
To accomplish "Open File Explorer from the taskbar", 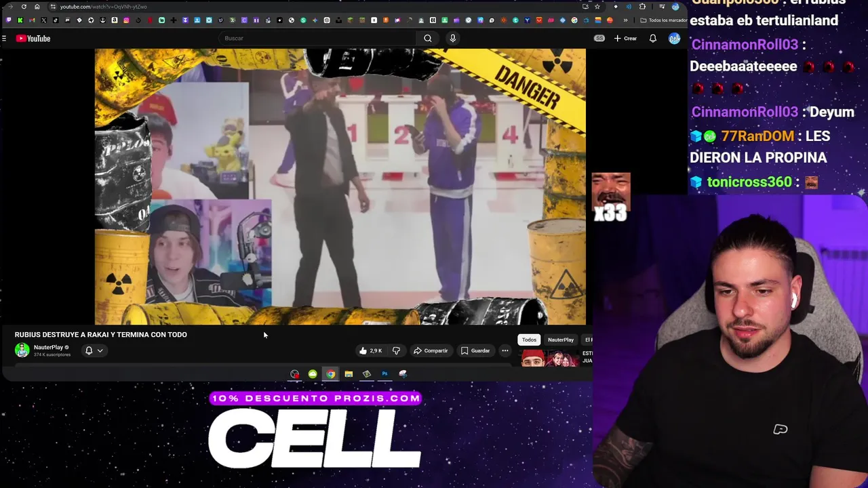I will pos(349,374).
